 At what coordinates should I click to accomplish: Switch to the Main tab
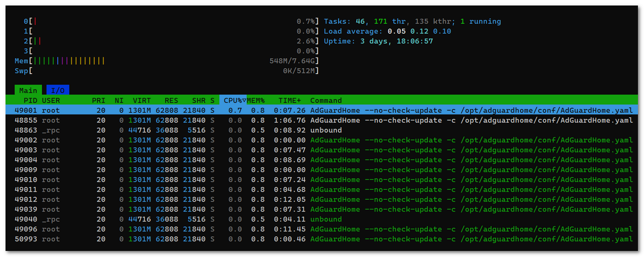coord(28,90)
